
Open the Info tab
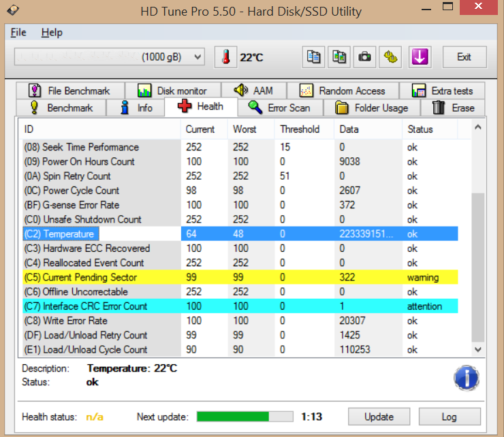coord(136,108)
